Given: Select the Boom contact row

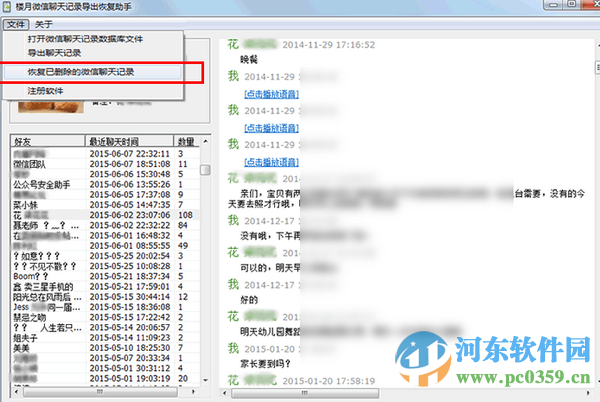Looking at the screenshot, I should click(105, 276).
